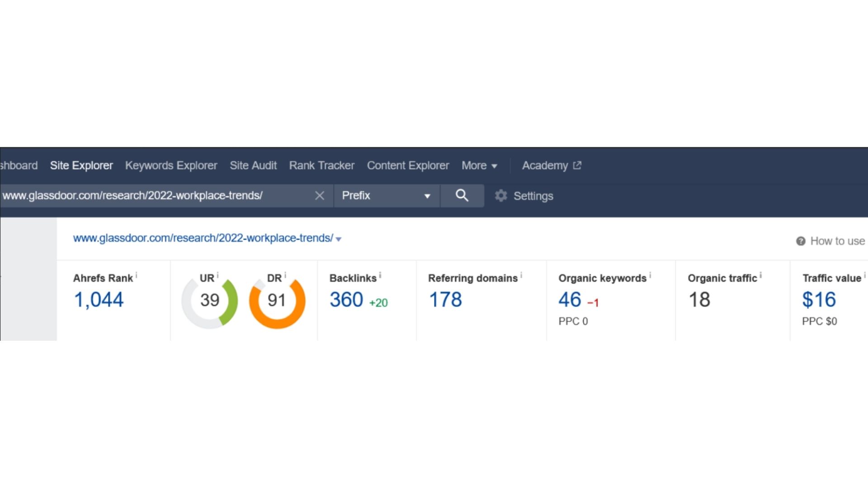Expand the More navigation dropdown
This screenshot has width=868, height=488.
(x=479, y=165)
